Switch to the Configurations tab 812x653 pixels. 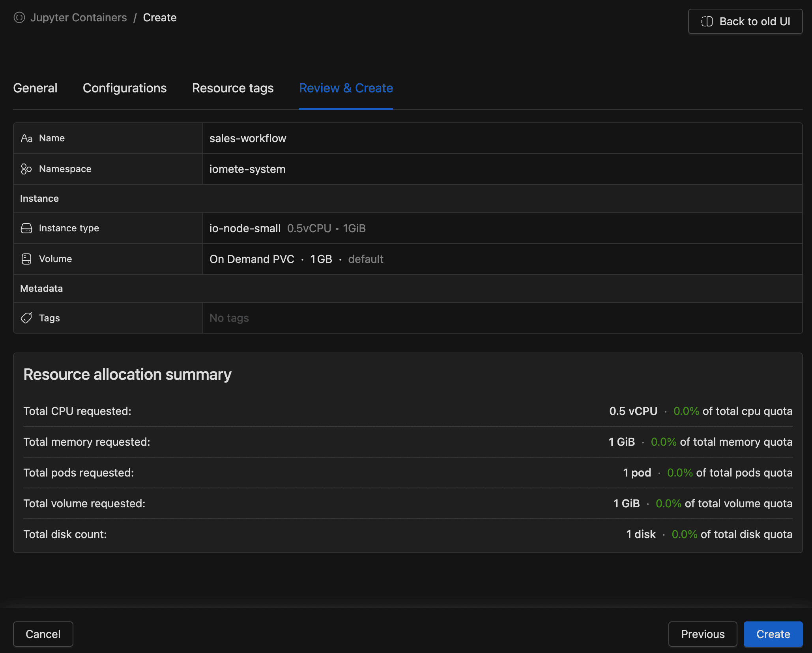[125, 88]
